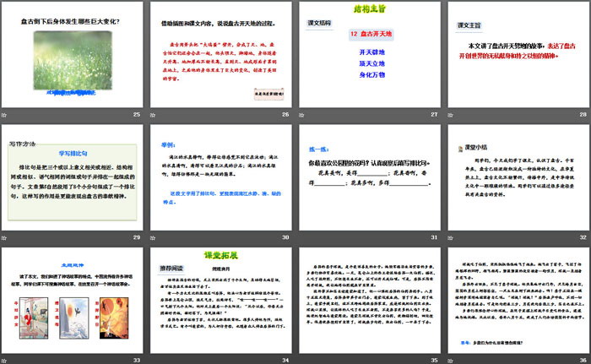Pick slide 30 with the 举例 heading
The height and width of the screenshot is (364, 591).
(x=221, y=176)
